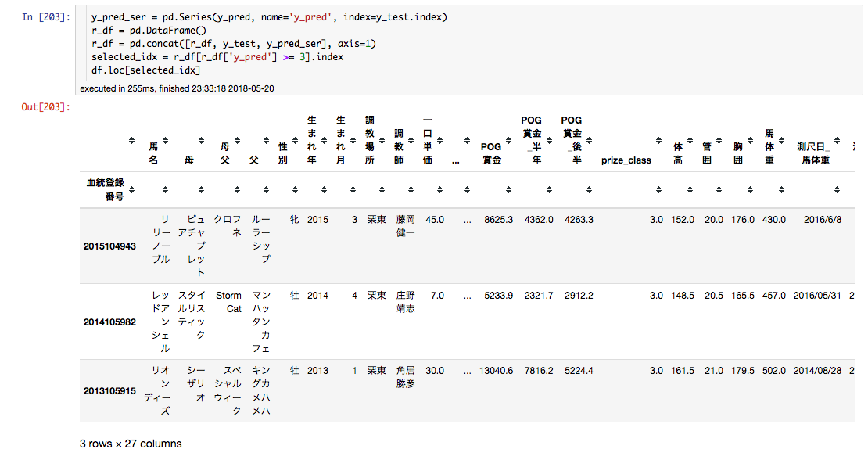Viewport: 868px width, 460px height.
Task: Select the Out[203] output prompt
Action: tap(46, 107)
